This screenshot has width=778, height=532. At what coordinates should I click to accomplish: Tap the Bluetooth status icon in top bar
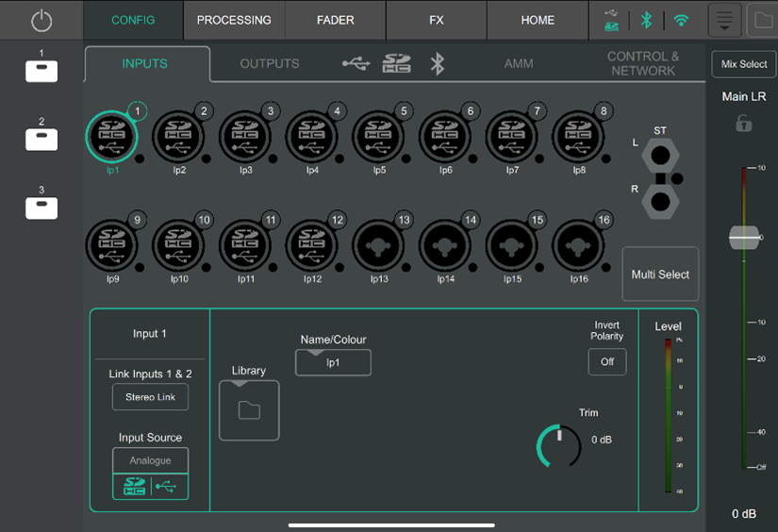[x=646, y=21]
